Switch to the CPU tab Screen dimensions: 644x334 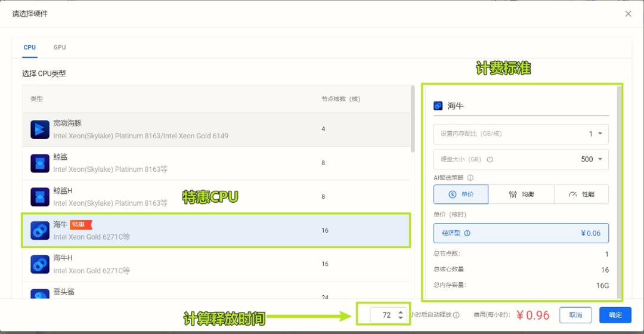(x=30, y=47)
